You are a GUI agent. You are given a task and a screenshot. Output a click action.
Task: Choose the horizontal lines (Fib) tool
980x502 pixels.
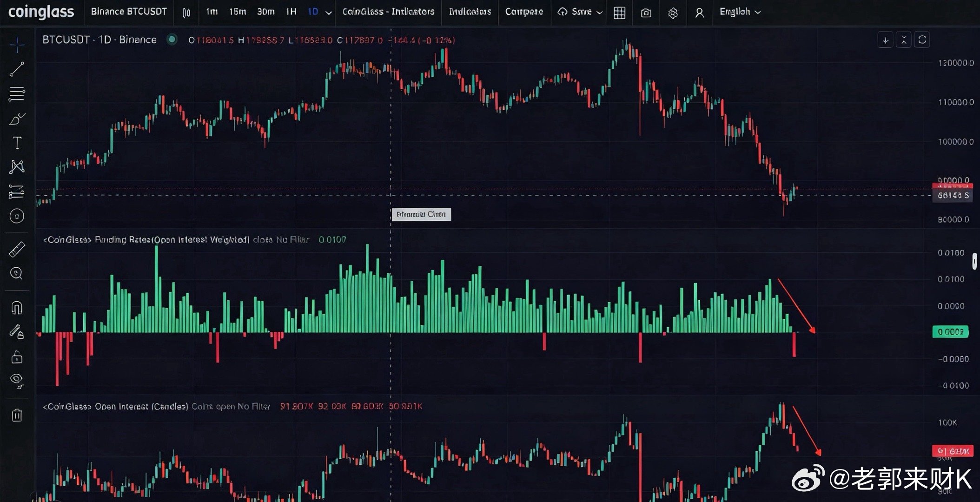coord(17,94)
